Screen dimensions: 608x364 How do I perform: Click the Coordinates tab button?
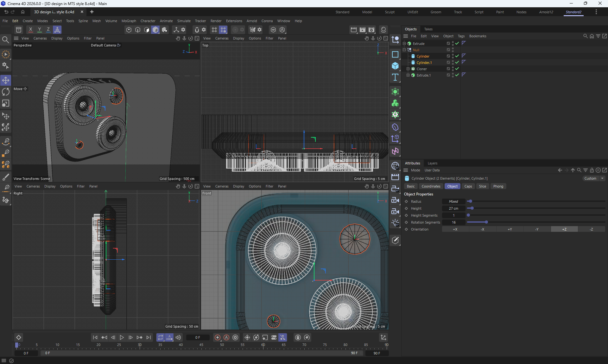431,186
